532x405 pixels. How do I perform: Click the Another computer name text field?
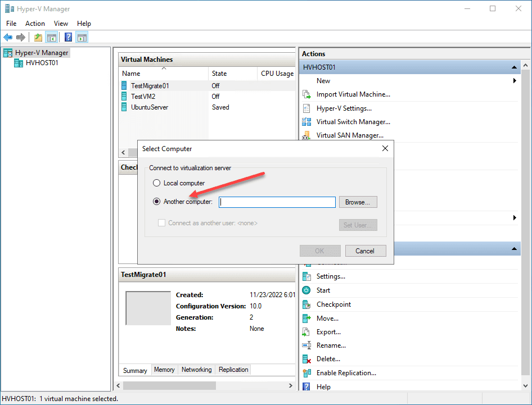[277, 202]
